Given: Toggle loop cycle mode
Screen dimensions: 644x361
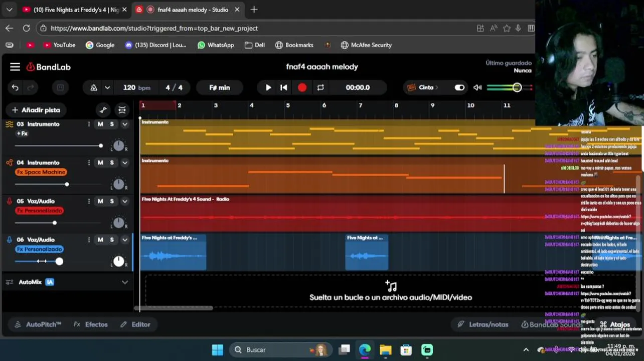Looking at the screenshot, I should (x=320, y=87).
